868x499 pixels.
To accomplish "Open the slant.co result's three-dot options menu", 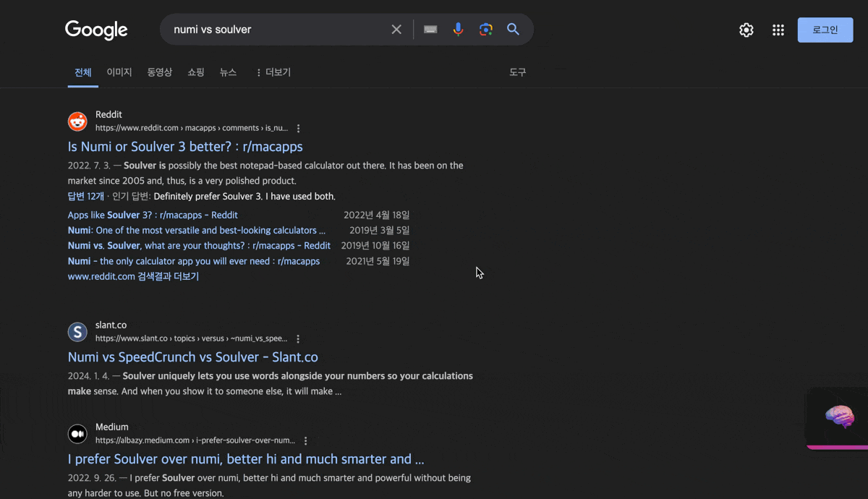I will coord(298,338).
